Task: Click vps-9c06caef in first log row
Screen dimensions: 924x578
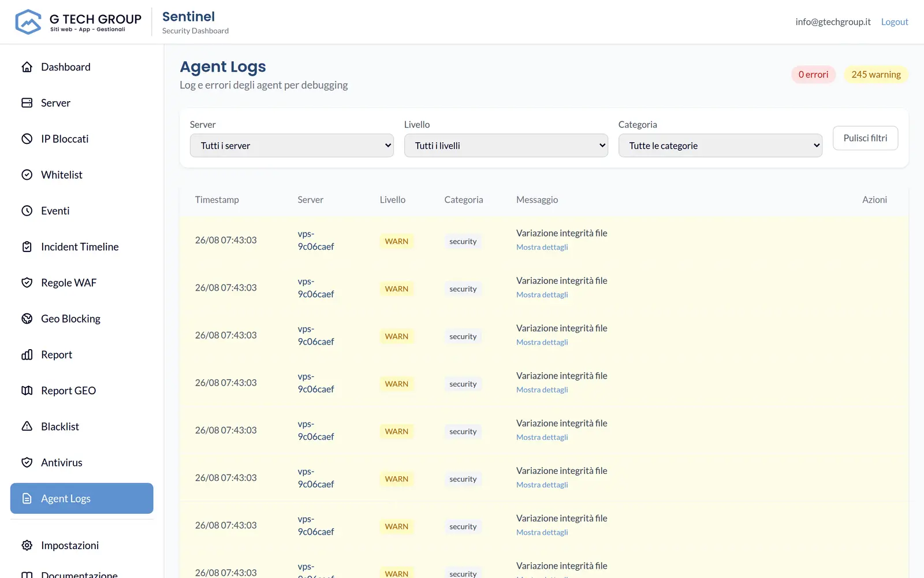Action: (x=316, y=240)
